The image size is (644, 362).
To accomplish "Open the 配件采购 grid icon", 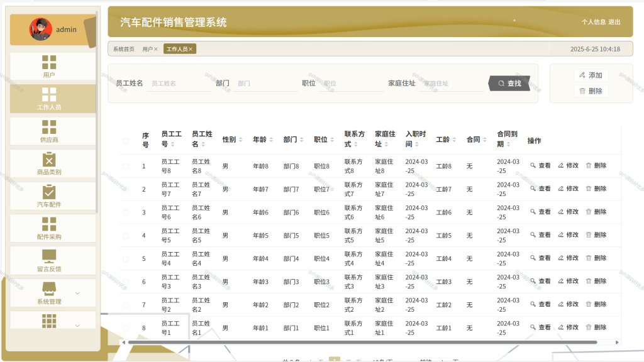I will tap(49, 224).
